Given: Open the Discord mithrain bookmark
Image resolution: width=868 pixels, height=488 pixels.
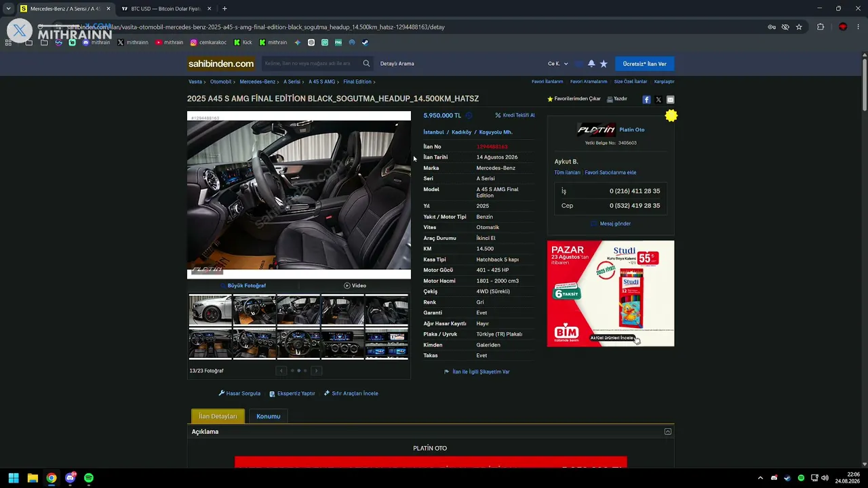Looking at the screenshot, I should pos(96,42).
